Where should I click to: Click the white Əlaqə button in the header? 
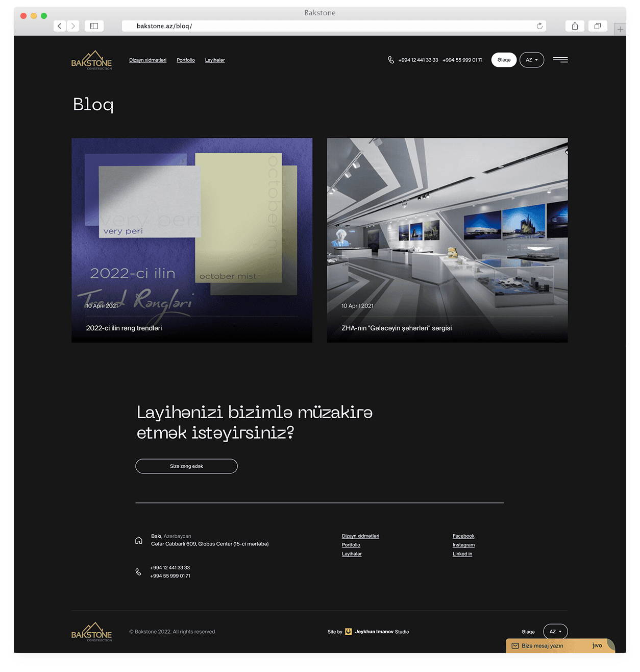pos(504,60)
